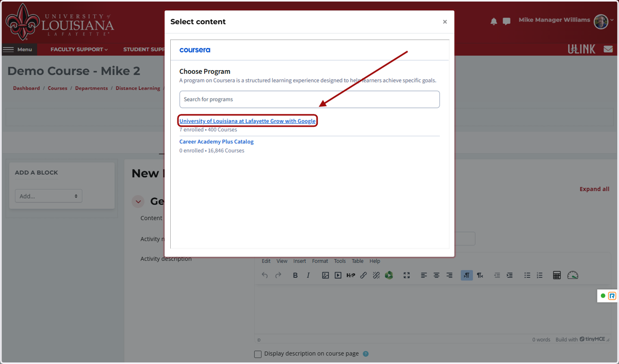Click '7 enrolled • 400 Courses' text
The image size is (619, 364).
[208, 130]
